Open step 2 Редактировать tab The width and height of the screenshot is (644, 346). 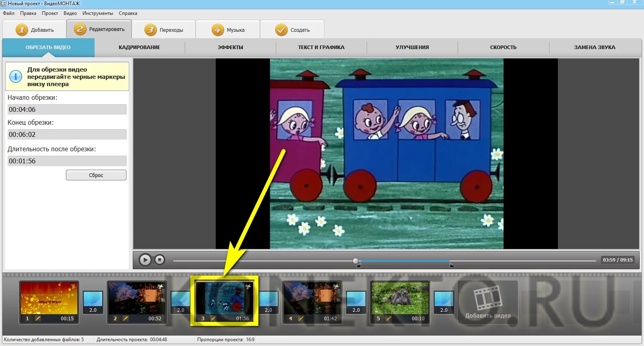[x=99, y=29]
